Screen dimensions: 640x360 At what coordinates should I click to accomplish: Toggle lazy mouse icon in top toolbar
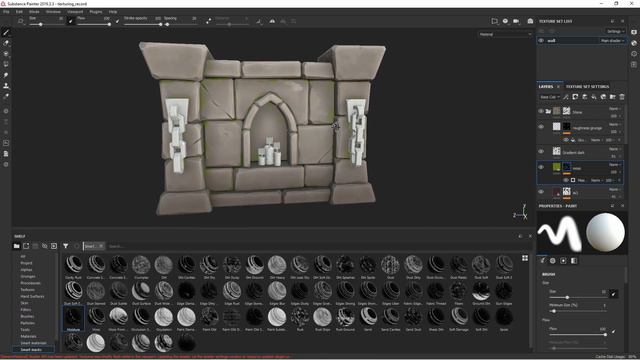point(209,21)
